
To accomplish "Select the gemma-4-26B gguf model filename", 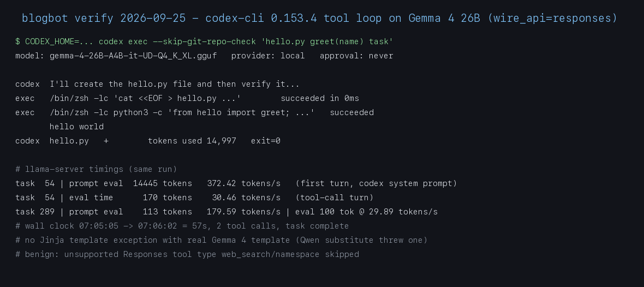I will coord(133,56).
